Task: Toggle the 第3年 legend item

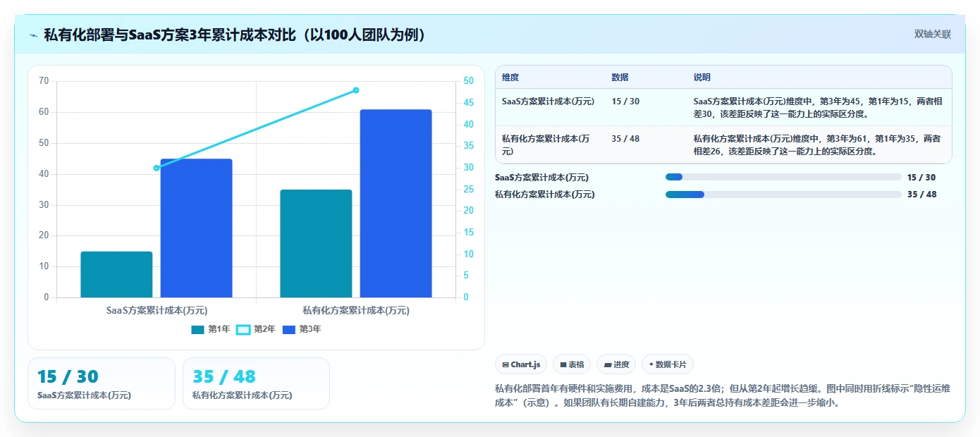Action: click(302, 329)
